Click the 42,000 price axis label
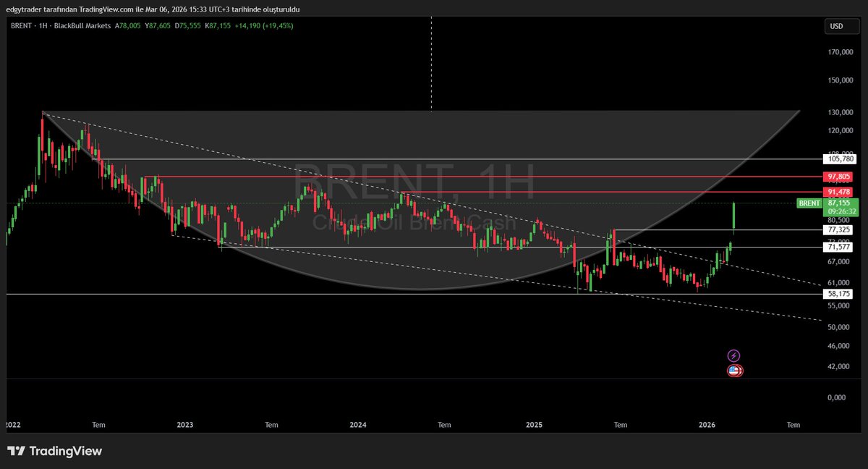 (x=838, y=367)
